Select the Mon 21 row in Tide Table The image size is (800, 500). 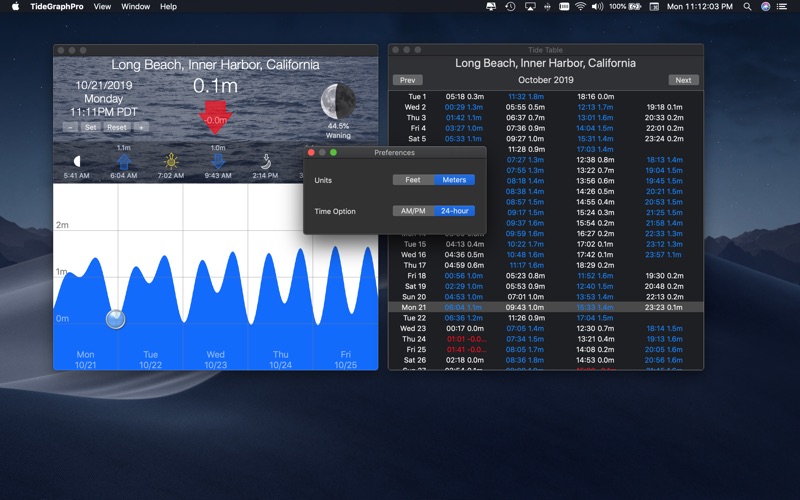point(546,307)
